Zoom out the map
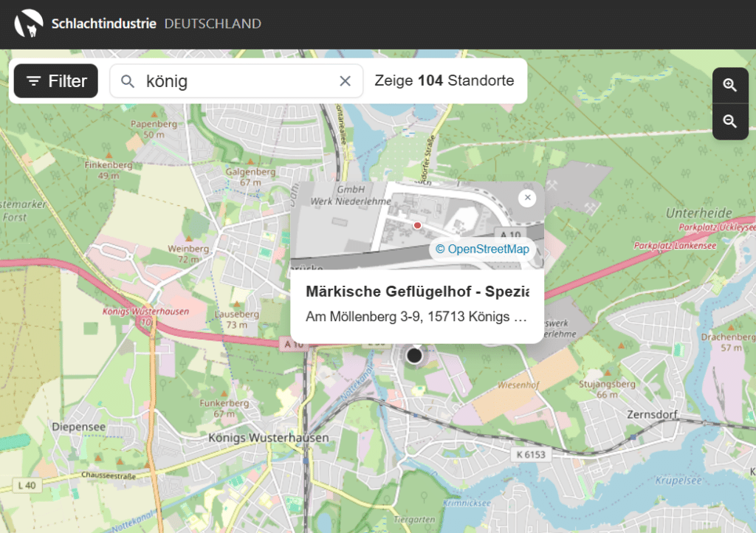Screen dimensions: 756x533 [x=730, y=122]
